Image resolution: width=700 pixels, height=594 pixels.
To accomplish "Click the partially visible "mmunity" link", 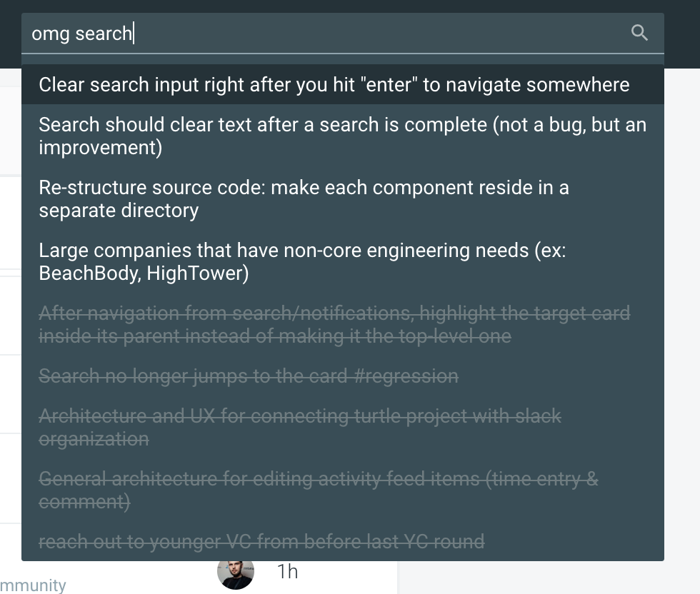I will [33, 585].
